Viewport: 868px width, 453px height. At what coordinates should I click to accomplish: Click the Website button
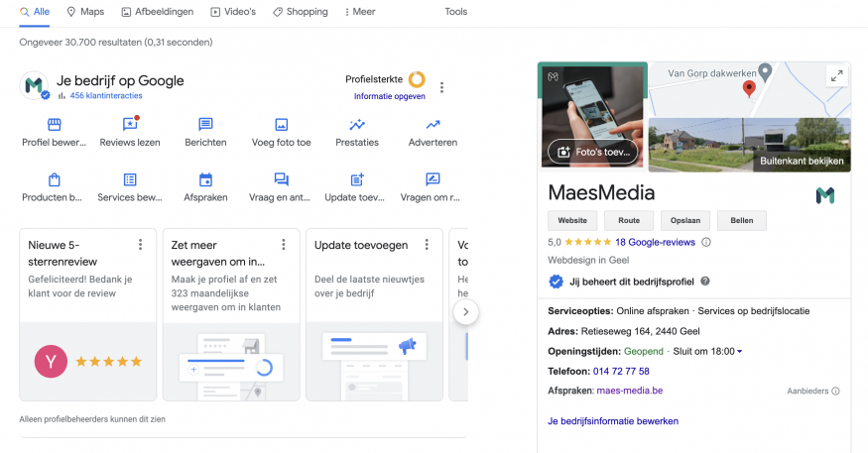point(572,220)
